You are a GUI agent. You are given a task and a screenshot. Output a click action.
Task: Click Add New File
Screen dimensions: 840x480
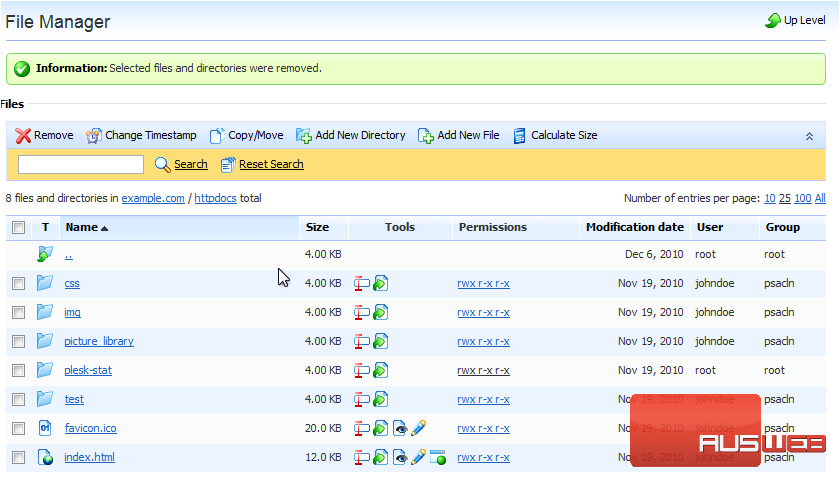(459, 136)
